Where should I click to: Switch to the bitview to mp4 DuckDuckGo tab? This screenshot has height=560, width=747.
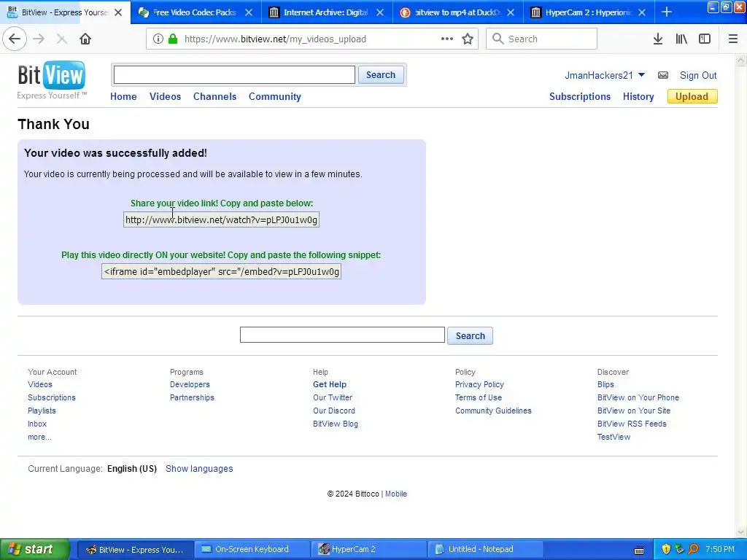point(458,12)
